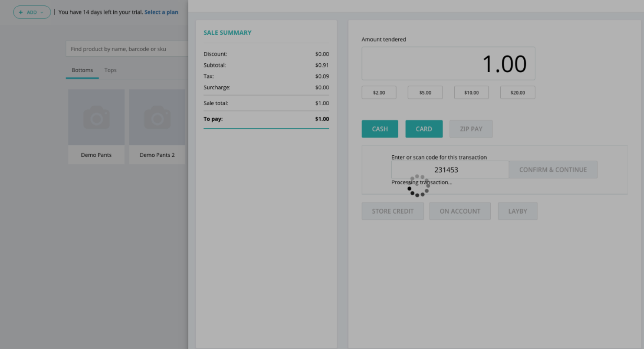
Task: Select STORE CREDIT payment icon
Action: tap(392, 211)
